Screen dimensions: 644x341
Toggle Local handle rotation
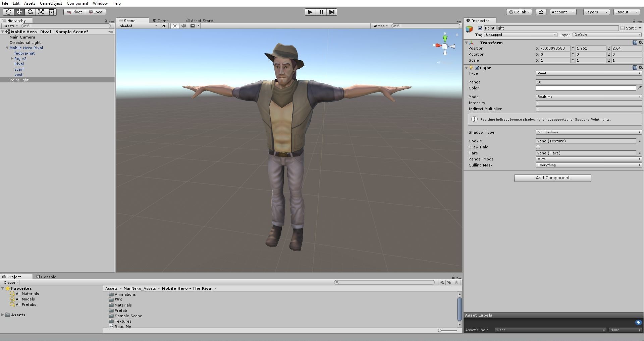point(96,12)
